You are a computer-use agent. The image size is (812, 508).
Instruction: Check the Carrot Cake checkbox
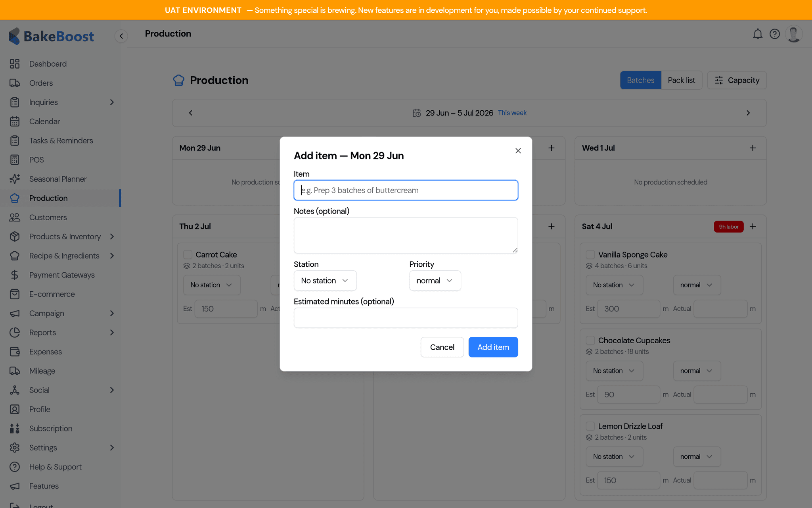pos(188,255)
